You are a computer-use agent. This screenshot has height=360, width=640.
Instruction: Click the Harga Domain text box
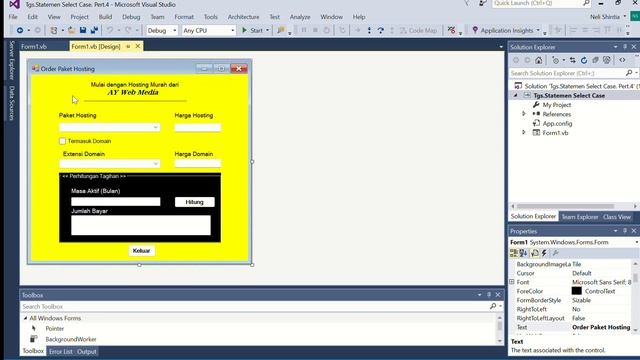tap(198, 164)
